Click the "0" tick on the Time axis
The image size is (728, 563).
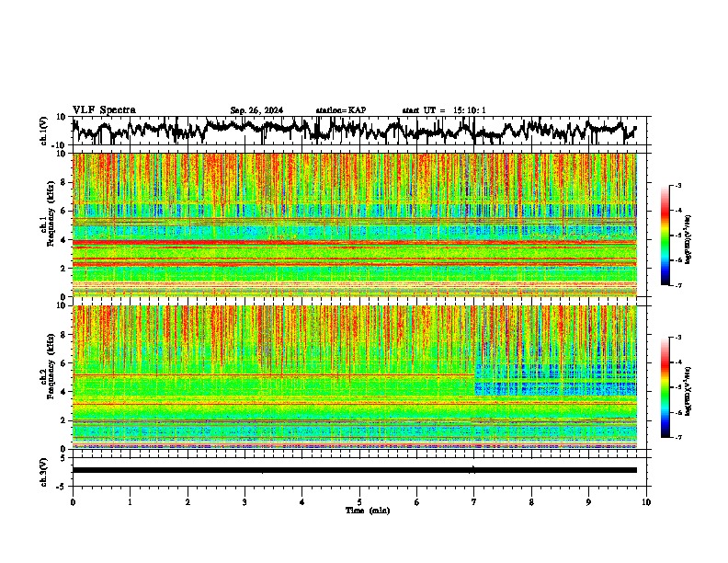tap(73, 502)
